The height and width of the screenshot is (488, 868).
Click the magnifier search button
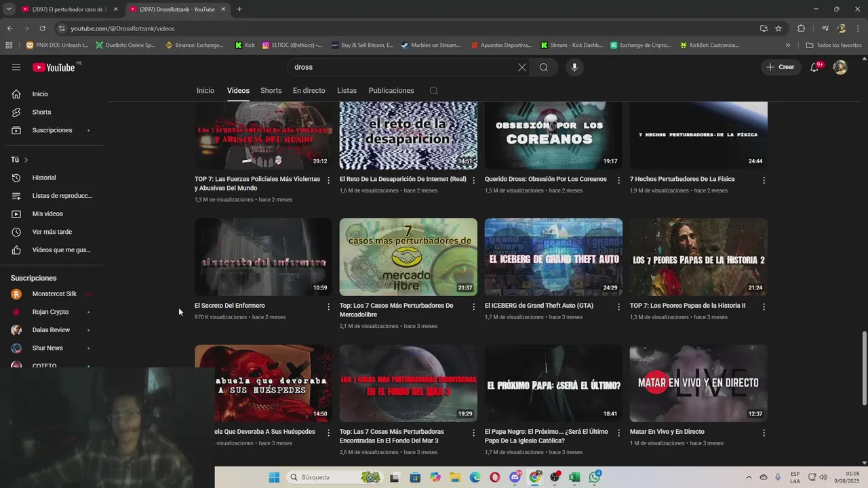click(x=544, y=67)
